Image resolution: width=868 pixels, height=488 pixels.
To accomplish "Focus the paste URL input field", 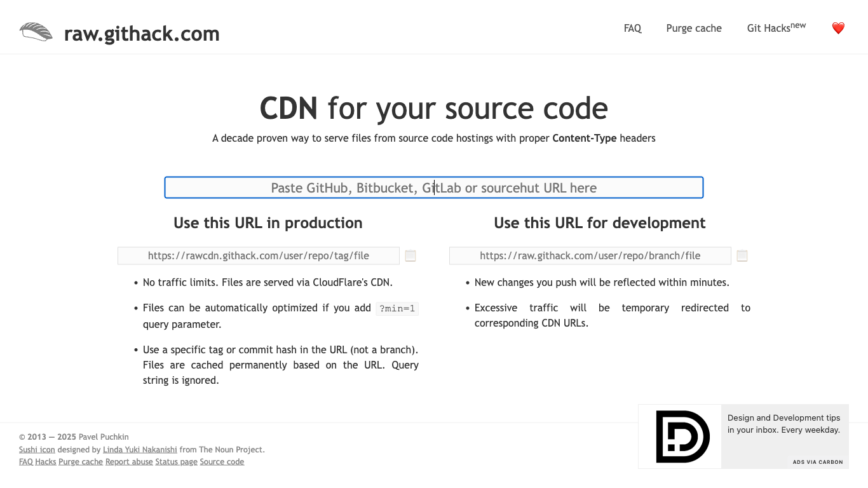I will pyautogui.click(x=434, y=187).
